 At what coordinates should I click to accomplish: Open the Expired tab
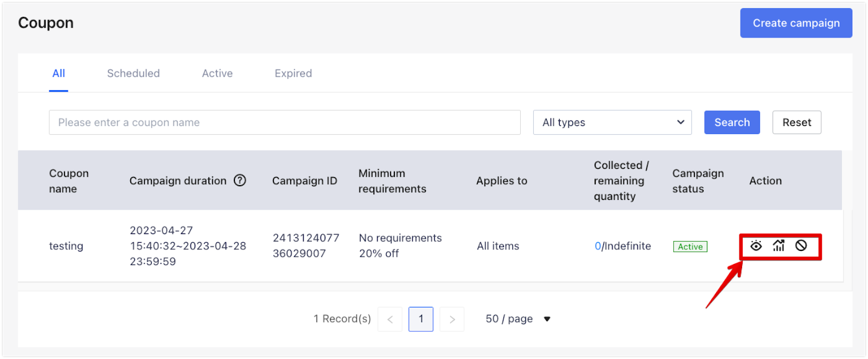click(x=293, y=73)
